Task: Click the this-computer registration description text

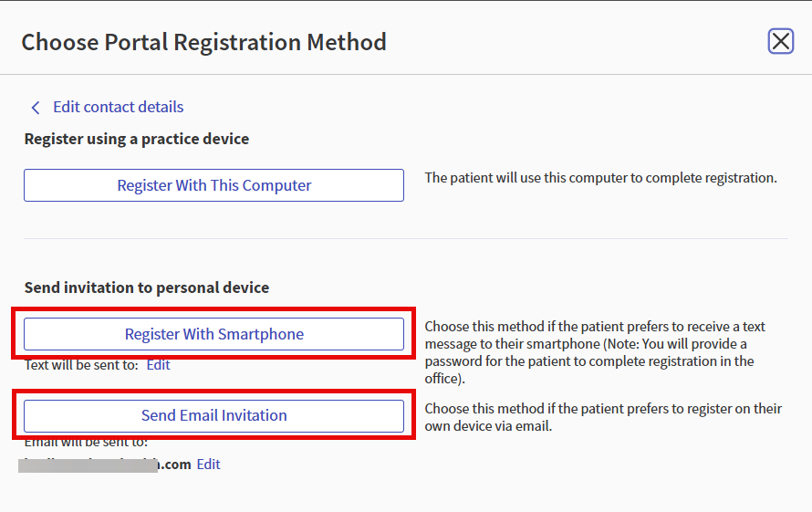Action: click(600, 178)
